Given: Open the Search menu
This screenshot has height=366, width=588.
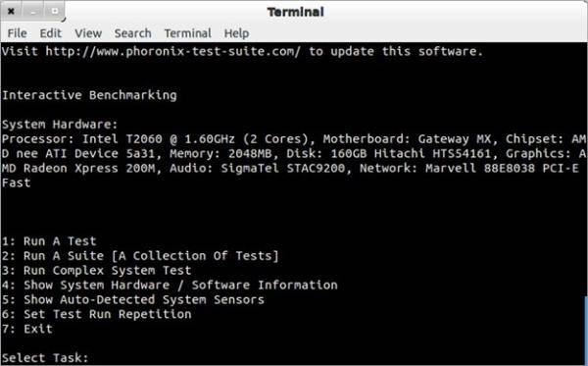Looking at the screenshot, I should (x=132, y=33).
